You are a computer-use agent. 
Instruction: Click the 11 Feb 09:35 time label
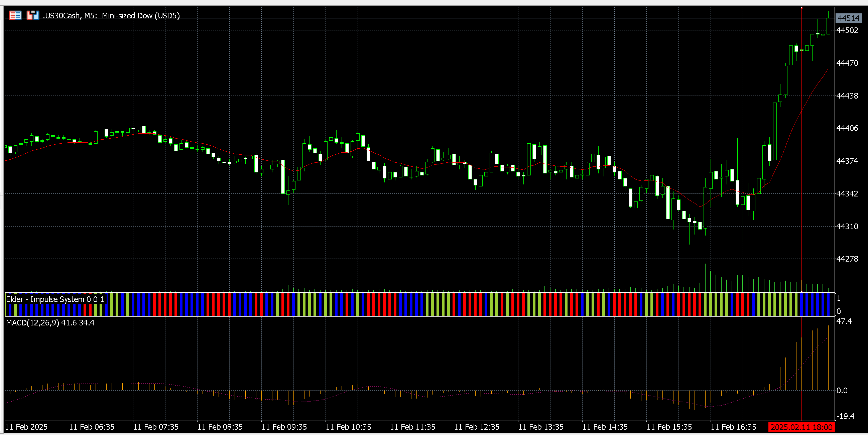click(x=284, y=427)
